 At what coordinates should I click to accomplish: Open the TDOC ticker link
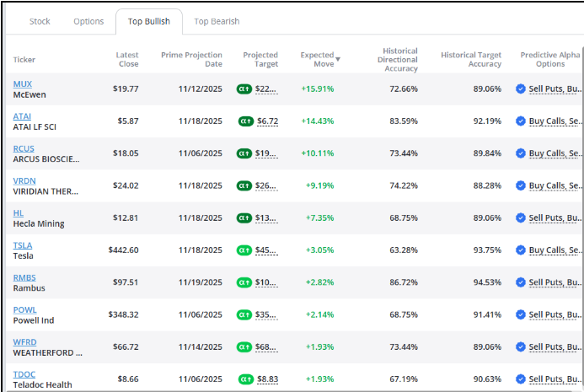point(24,374)
